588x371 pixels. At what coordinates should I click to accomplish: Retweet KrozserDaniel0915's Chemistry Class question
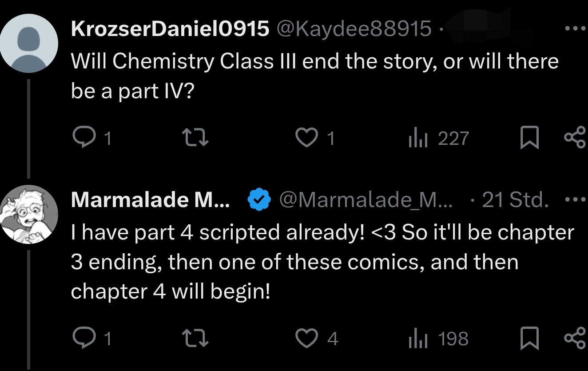(196, 139)
